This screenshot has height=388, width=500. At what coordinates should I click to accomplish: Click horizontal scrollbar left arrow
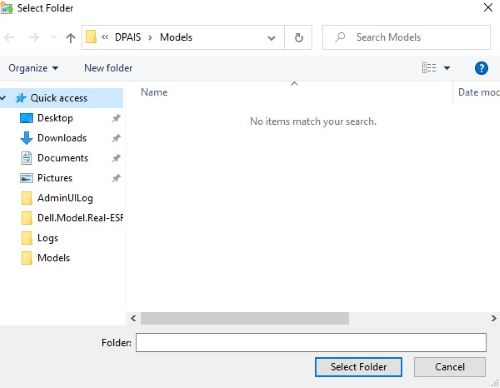(x=133, y=318)
